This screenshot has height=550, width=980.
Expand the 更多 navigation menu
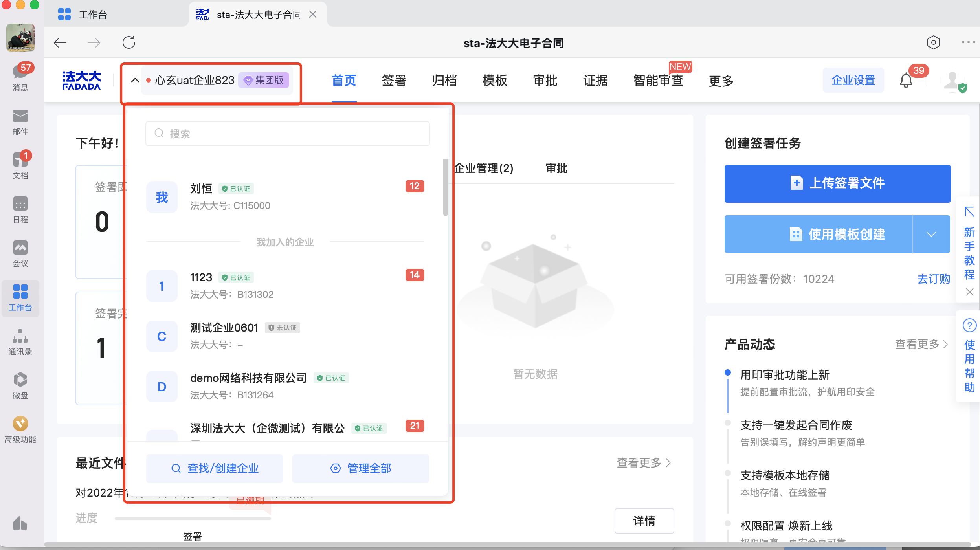coord(721,81)
